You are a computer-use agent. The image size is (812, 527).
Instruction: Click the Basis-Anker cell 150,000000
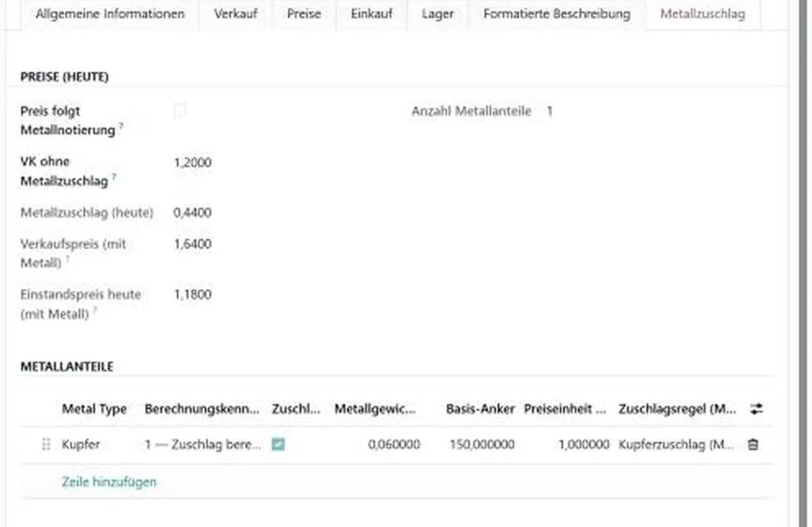(482, 444)
